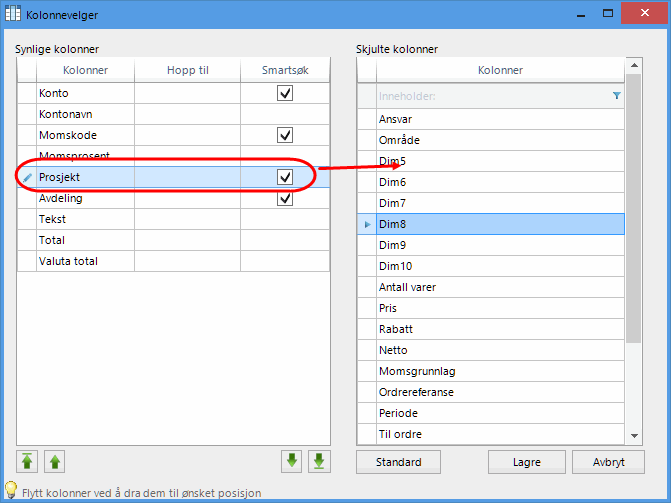671x503 pixels.
Task: Toggle the Smartsøk checkbox in Prosjekt row
Action: [x=285, y=177]
